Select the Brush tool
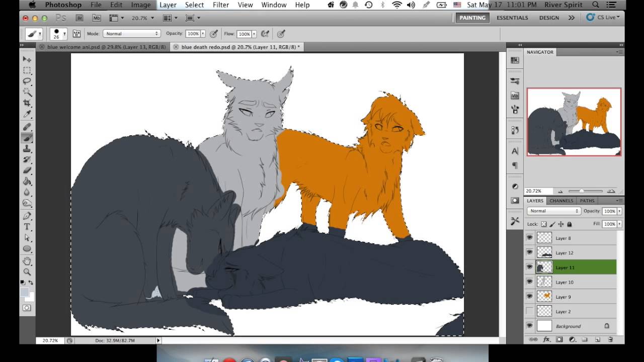 pos(27,138)
